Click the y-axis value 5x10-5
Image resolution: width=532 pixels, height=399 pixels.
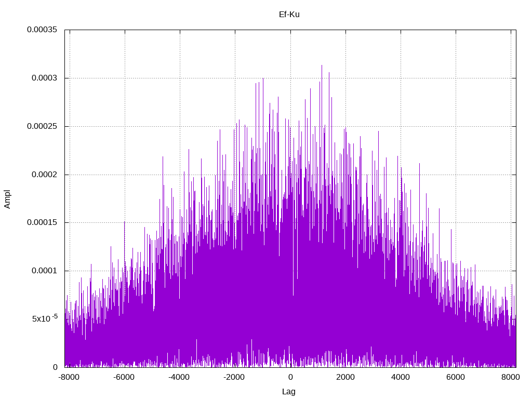click(x=45, y=318)
